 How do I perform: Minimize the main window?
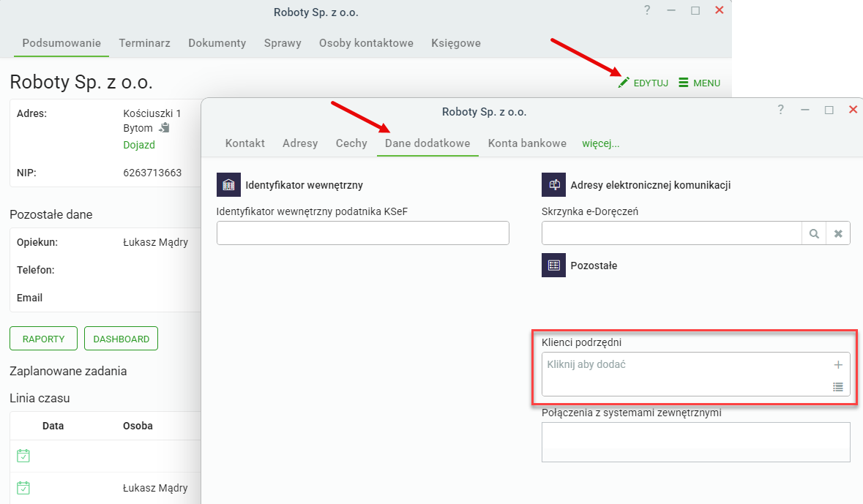(671, 10)
